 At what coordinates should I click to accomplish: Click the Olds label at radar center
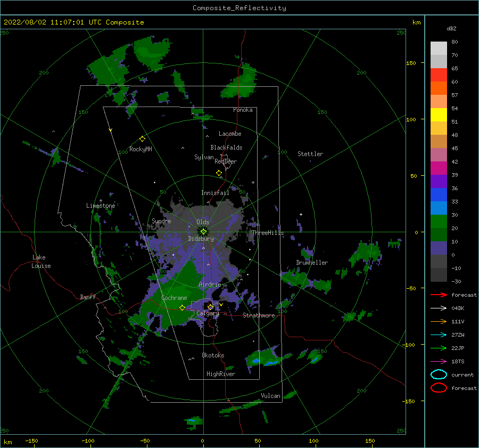203,222
